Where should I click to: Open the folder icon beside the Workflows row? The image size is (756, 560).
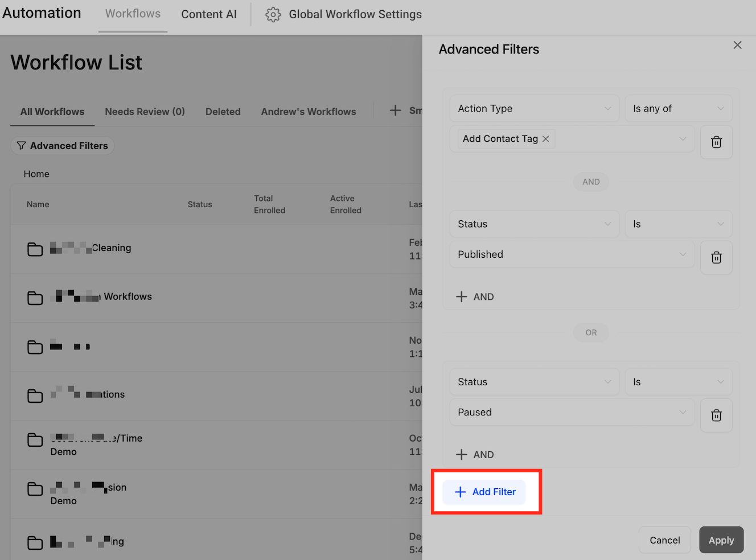(x=35, y=298)
